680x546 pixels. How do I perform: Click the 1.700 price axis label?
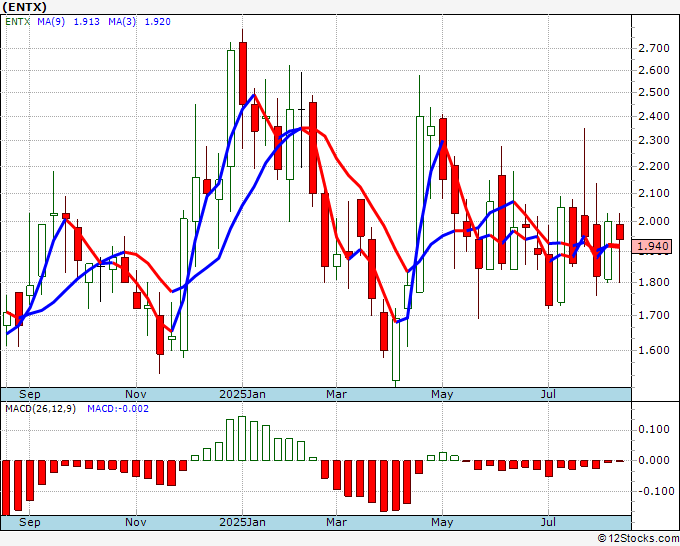[x=654, y=315]
